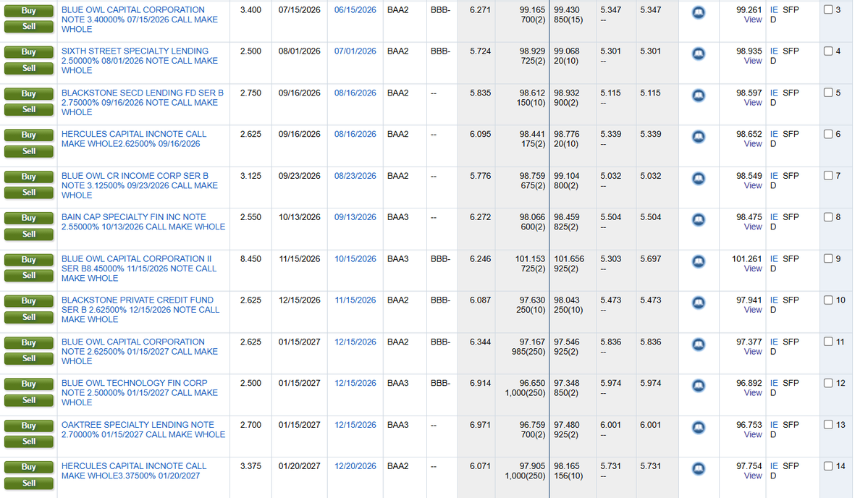This screenshot has width=868, height=498.
Task: Open depth-of-book icon for Blue Owl Technology Fin row
Action: [x=699, y=387]
